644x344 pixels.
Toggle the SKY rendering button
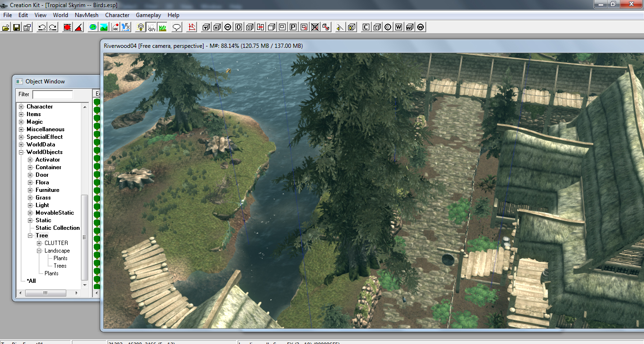pos(152,27)
